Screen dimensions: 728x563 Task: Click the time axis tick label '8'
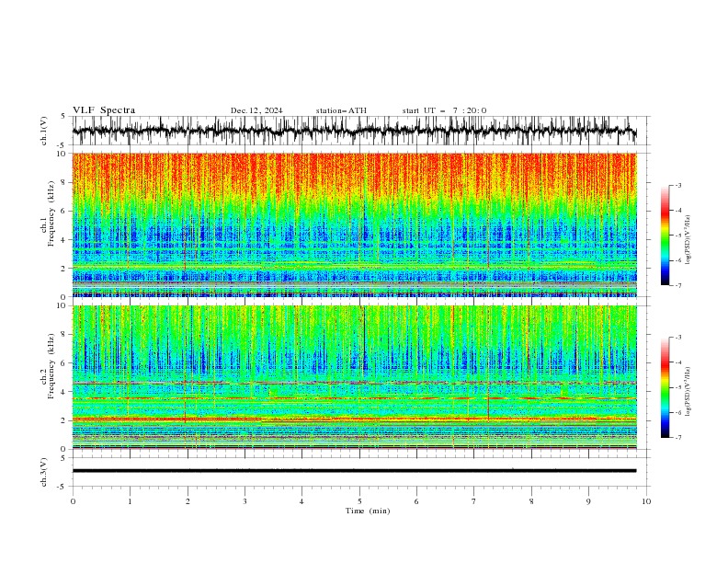[531, 501]
